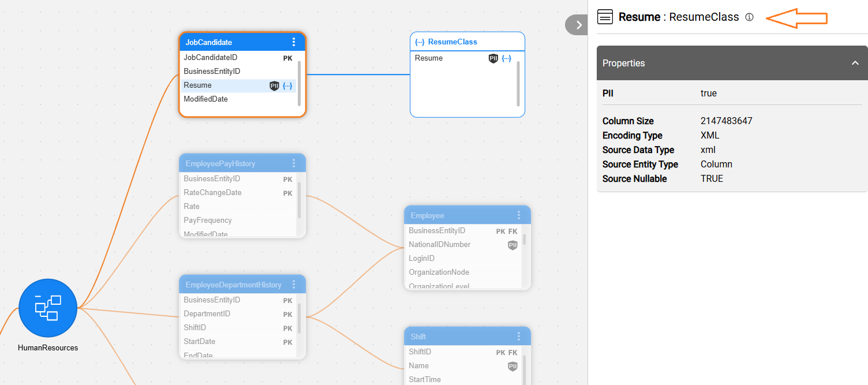Click the JobCandidate column list scrollbar

click(x=299, y=84)
